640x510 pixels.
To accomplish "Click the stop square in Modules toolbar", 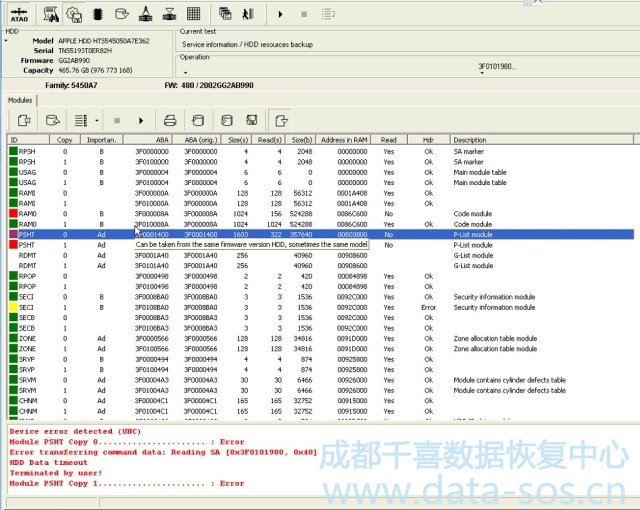I will (x=117, y=121).
